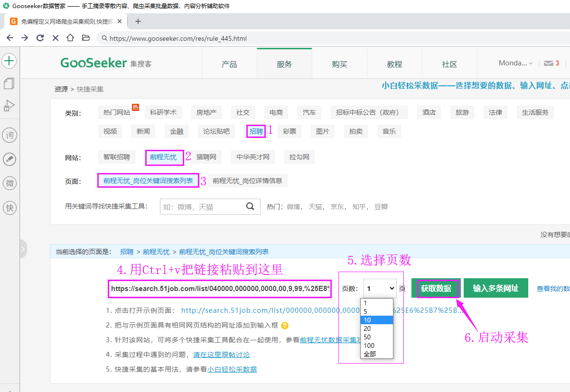Click the browser address bar

click(332, 38)
